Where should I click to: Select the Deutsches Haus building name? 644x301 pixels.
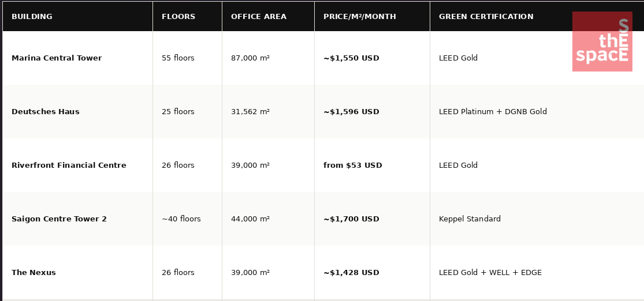point(46,112)
